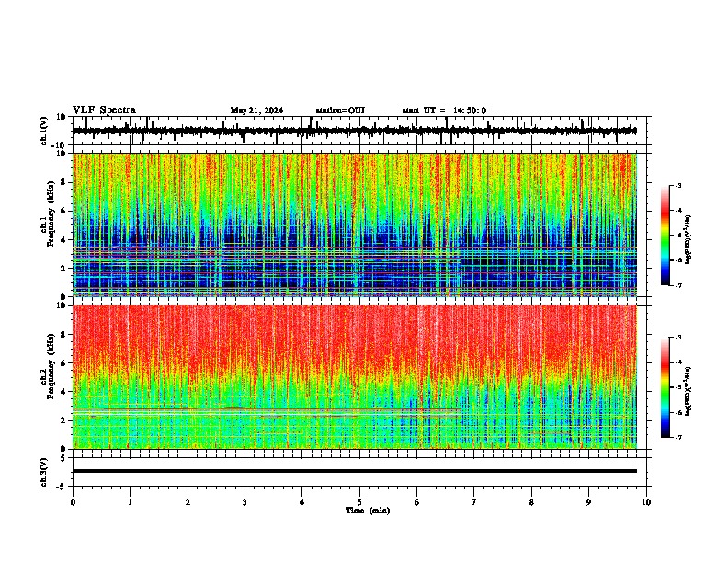728x563 pixels.
Task: Click the ch.2 colorbar log(PSD) label
Action: click(688, 391)
